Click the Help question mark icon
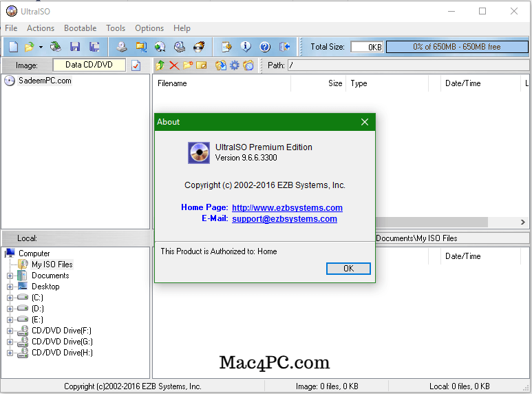 (265, 47)
